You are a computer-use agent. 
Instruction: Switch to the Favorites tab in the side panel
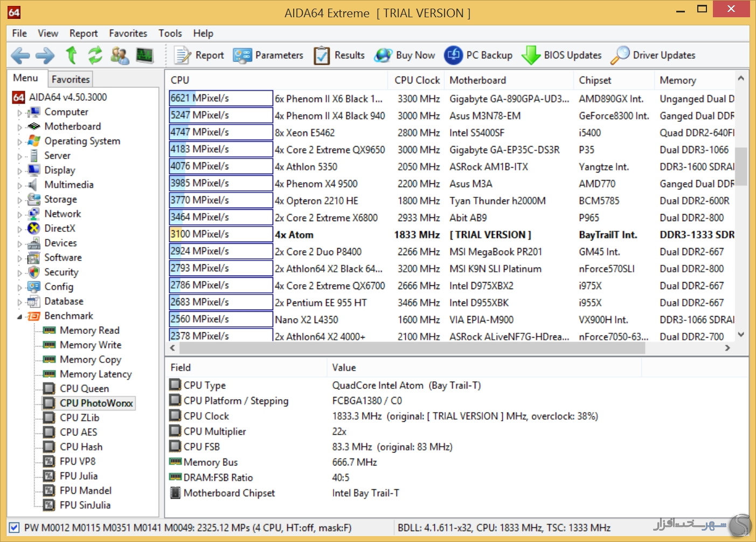click(x=71, y=79)
